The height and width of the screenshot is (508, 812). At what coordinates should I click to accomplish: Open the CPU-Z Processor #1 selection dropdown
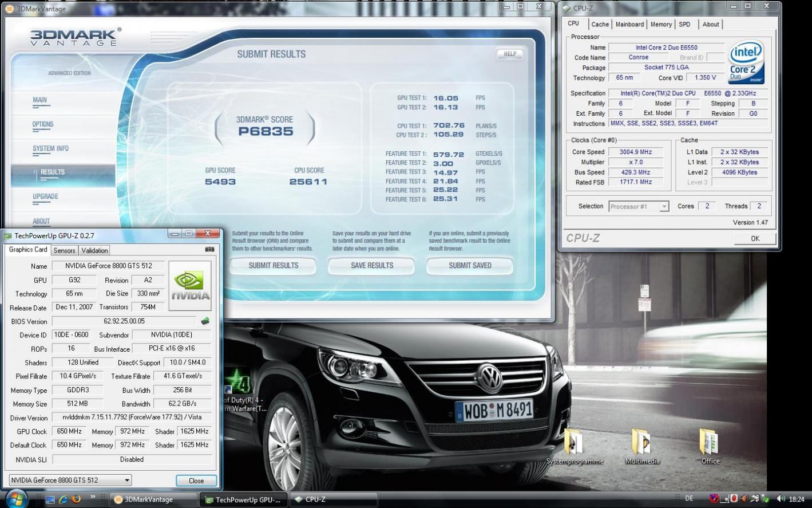tap(639, 206)
